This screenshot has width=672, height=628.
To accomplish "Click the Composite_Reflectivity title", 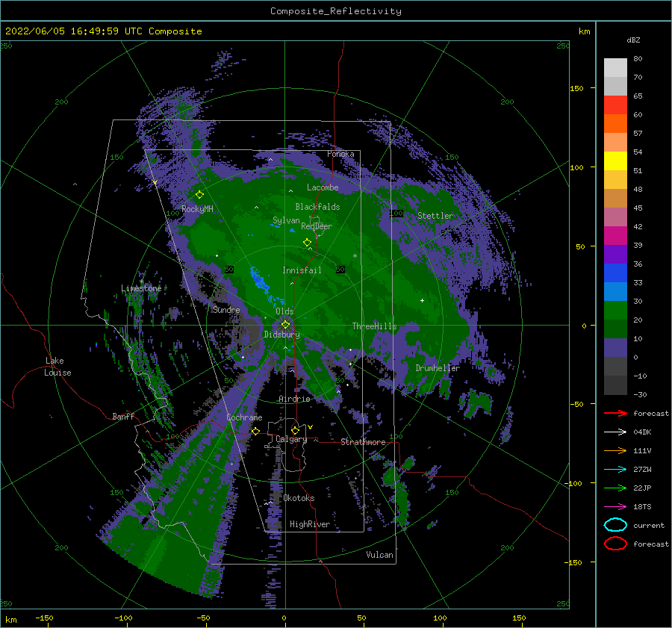I will 336,11.
